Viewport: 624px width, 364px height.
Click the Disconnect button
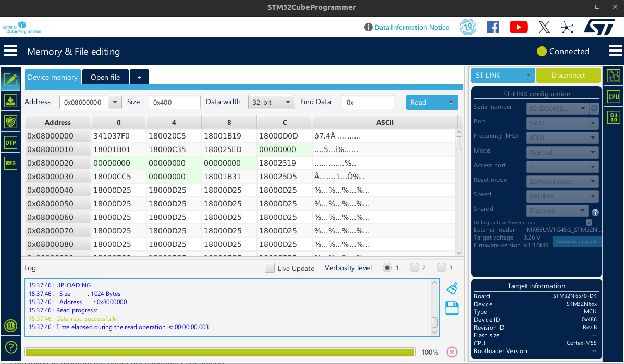pos(568,75)
